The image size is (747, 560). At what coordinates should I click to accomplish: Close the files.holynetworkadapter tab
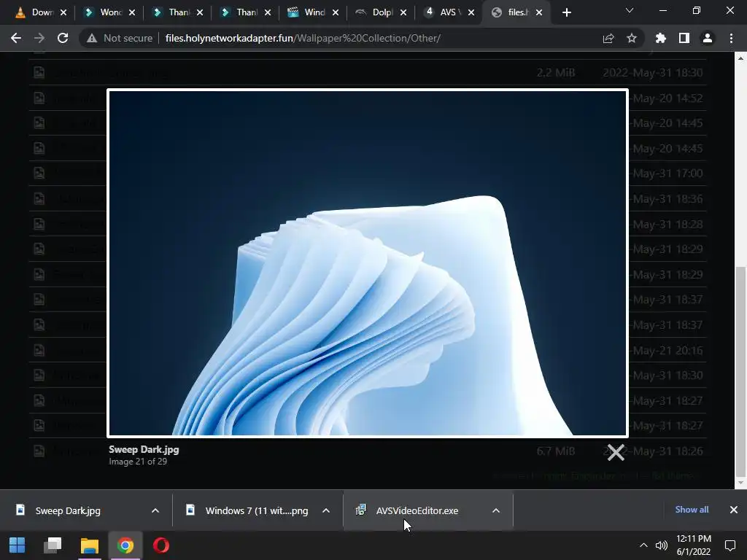click(539, 12)
